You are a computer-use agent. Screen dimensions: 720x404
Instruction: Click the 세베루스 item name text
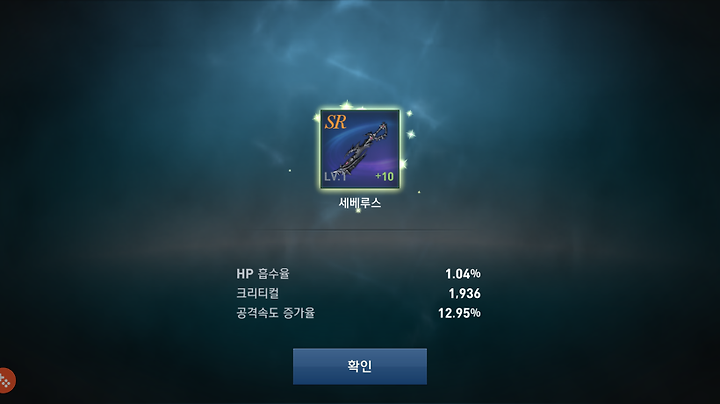(x=360, y=202)
